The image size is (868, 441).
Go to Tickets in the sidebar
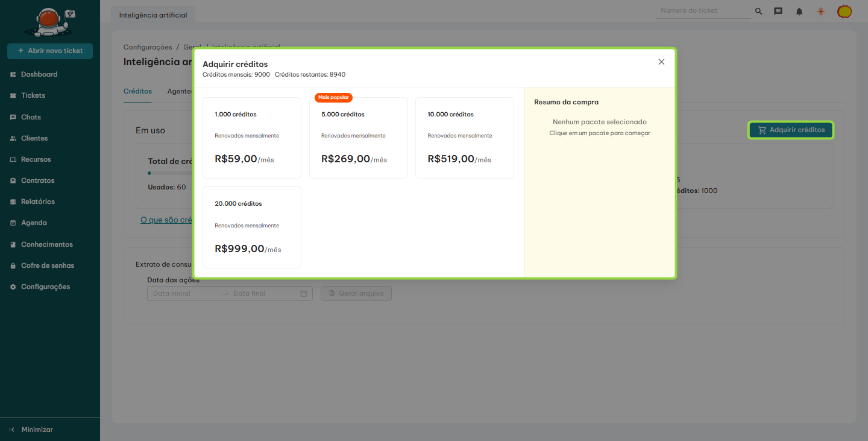[x=33, y=95]
